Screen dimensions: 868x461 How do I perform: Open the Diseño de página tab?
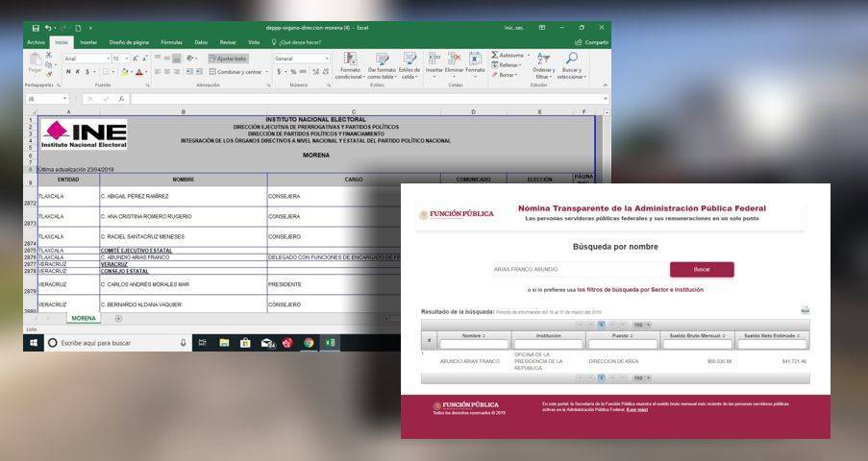pyautogui.click(x=129, y=42)
